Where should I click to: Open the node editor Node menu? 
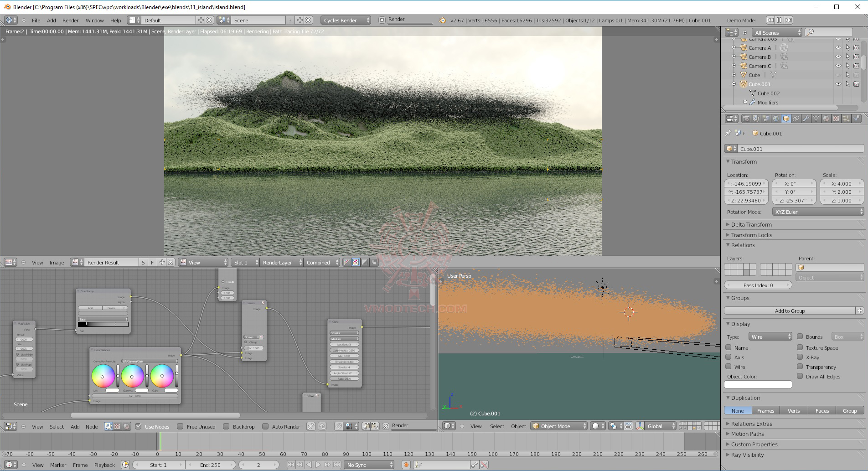click(x=92, y=426)
